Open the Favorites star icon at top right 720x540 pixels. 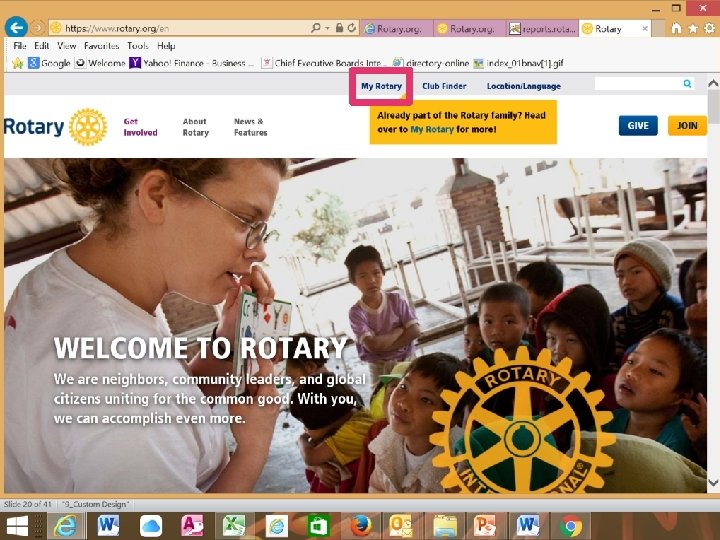coord(692,28)
